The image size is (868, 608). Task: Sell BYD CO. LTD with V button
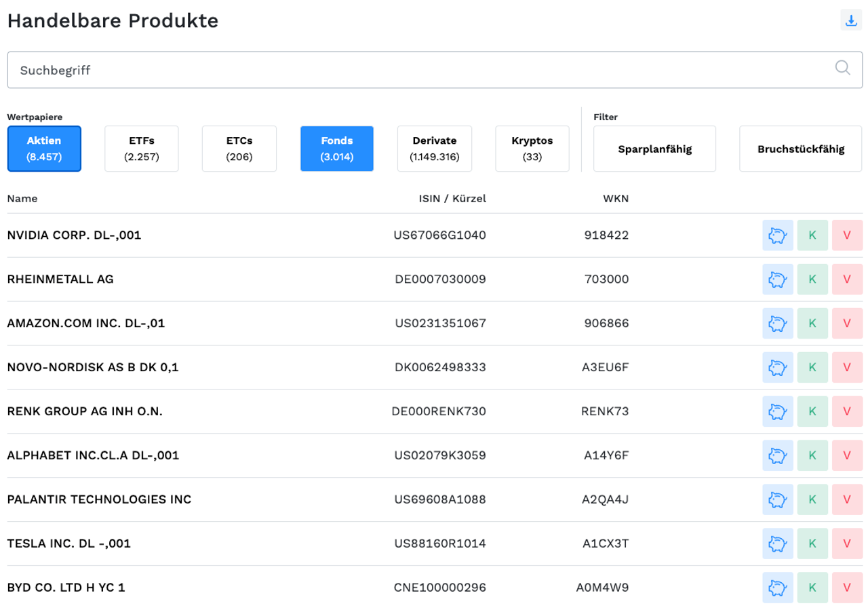(x=847, y=588)
